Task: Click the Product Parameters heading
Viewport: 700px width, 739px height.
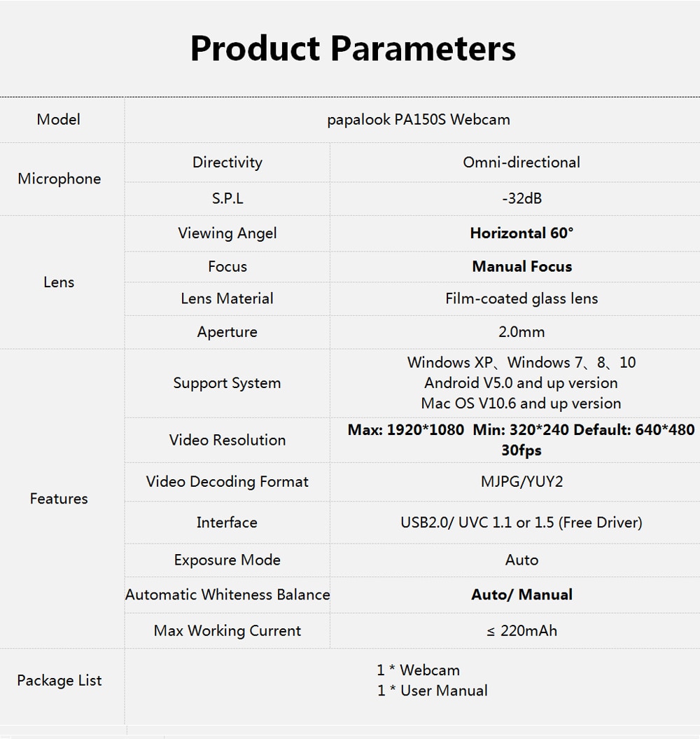Action: (x=353, y=48)
